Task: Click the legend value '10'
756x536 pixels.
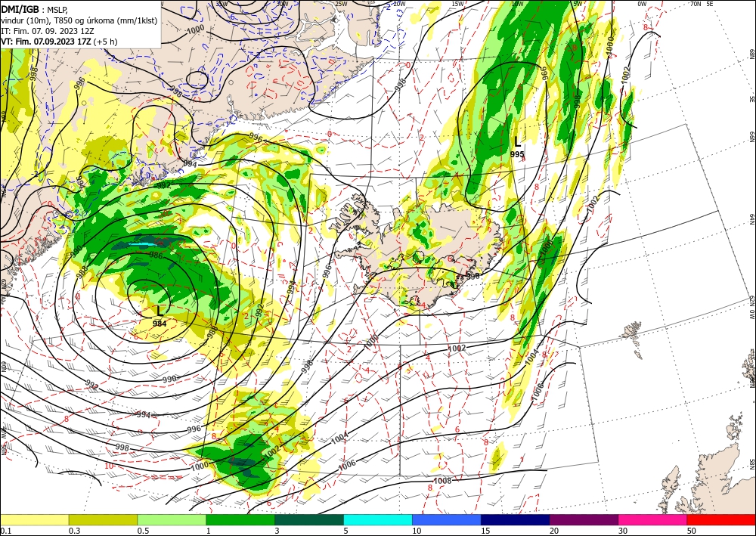Action: (x=417, y=531)
